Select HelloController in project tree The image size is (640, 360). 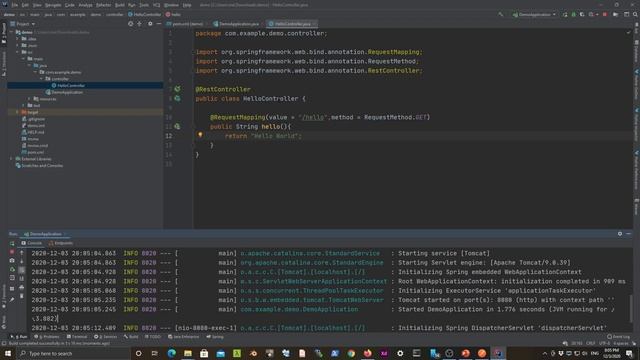pyautogui.click(x=68, y=86)
